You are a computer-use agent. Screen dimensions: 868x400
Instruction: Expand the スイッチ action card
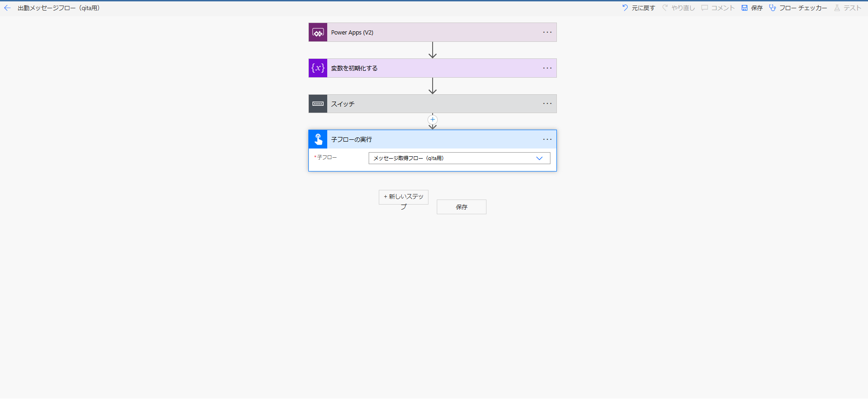pyautogui.click(x=433, y=103)
